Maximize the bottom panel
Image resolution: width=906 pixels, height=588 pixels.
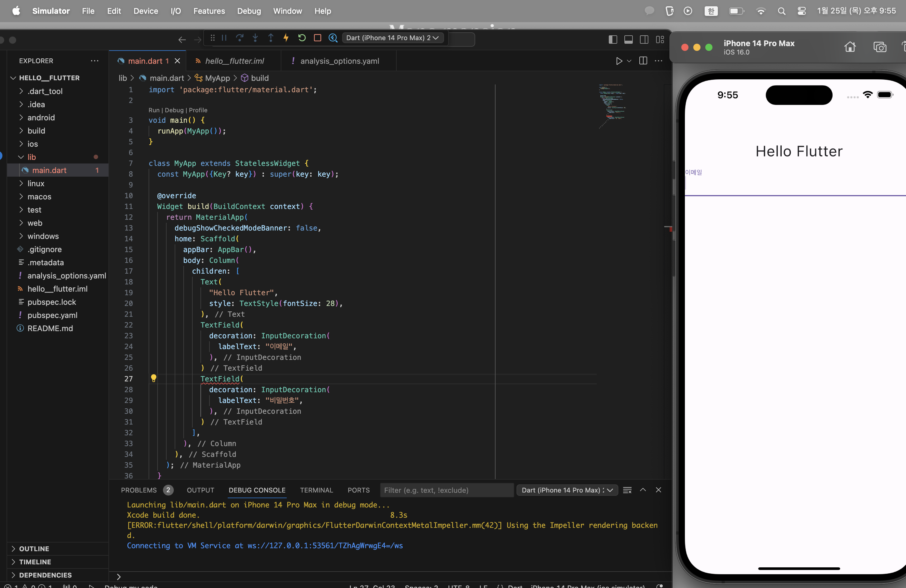pos(643,490)
